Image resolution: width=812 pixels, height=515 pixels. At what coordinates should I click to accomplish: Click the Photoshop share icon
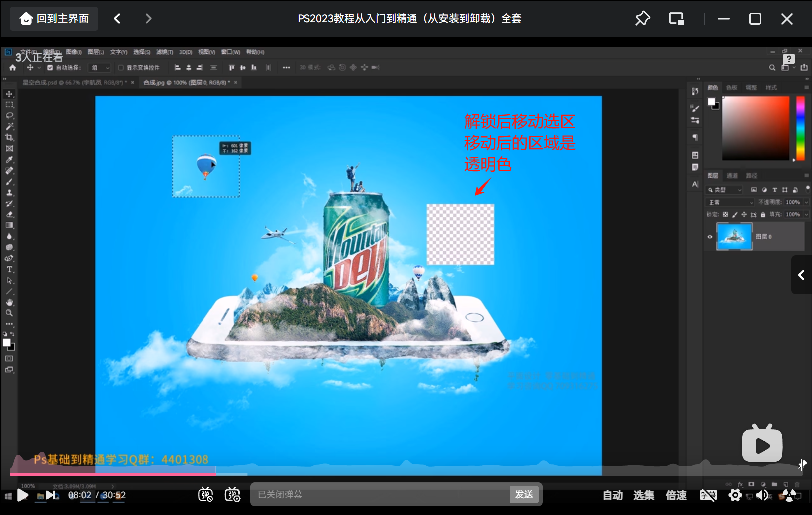coord(804,68)
